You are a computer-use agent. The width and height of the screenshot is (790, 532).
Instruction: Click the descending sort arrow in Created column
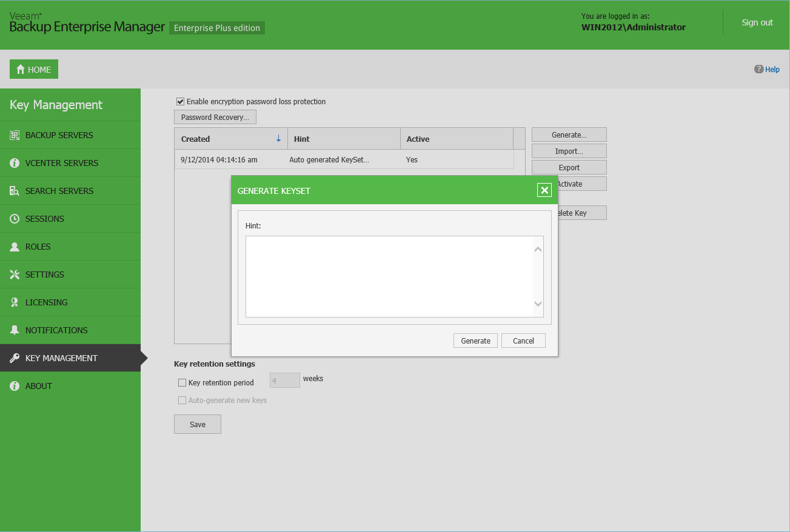(278, 139)
